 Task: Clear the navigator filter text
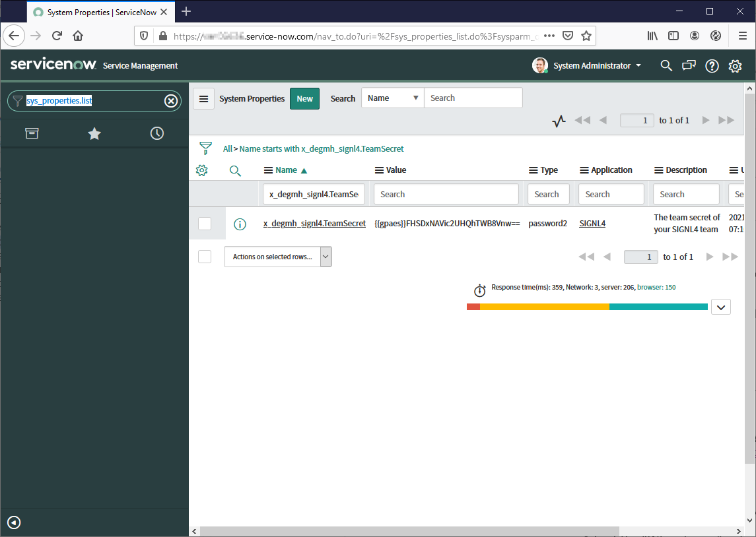click(x=171, y=101)
